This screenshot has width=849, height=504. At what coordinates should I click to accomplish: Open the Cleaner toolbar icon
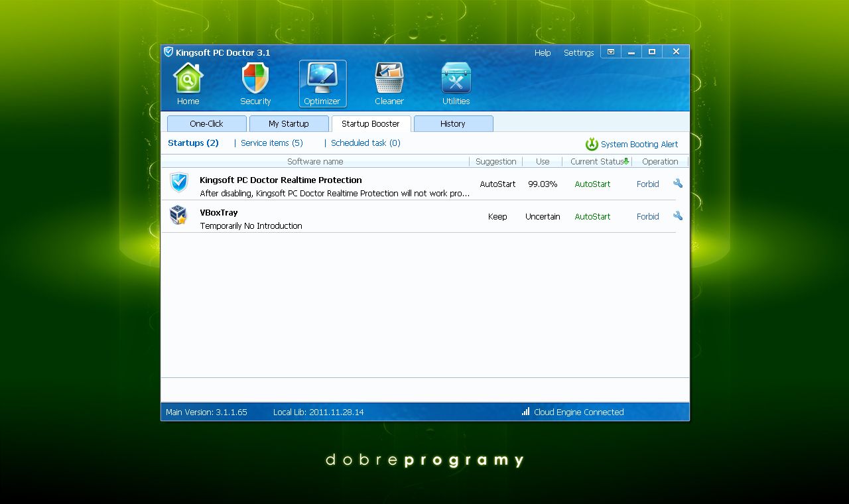click(389, 78)
